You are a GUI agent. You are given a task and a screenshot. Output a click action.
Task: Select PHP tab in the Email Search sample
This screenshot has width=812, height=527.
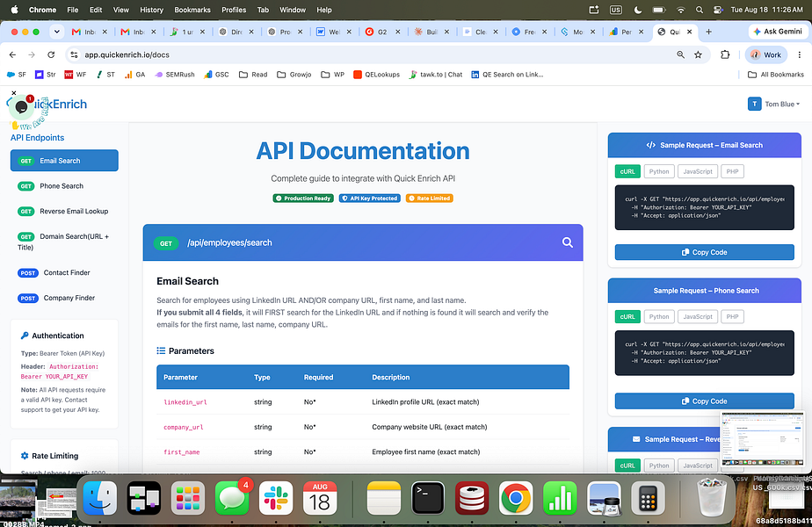click(x=732, y=171)
